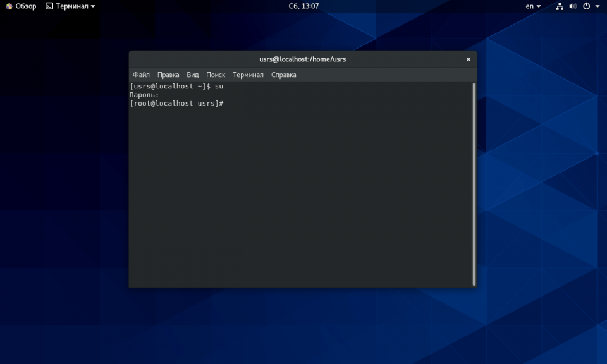Viewport: 607px width, 364px height.
Task: Open the Обзор activities overview
Action: [x=26, y=6]
